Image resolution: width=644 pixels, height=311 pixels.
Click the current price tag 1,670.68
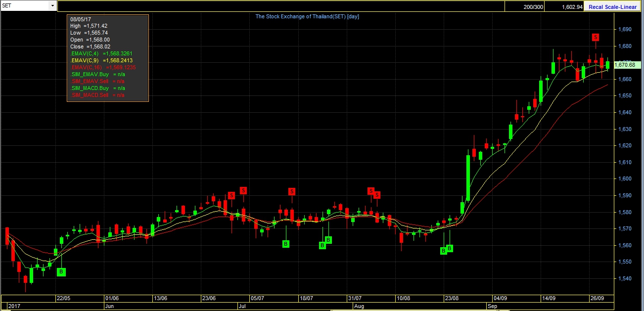(x=624, y=65)
